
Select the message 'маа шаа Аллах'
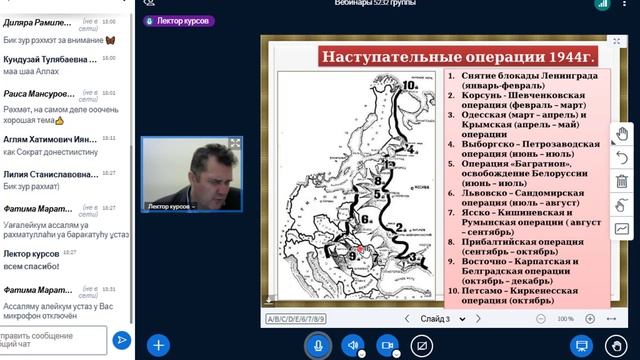pos(31,71)
